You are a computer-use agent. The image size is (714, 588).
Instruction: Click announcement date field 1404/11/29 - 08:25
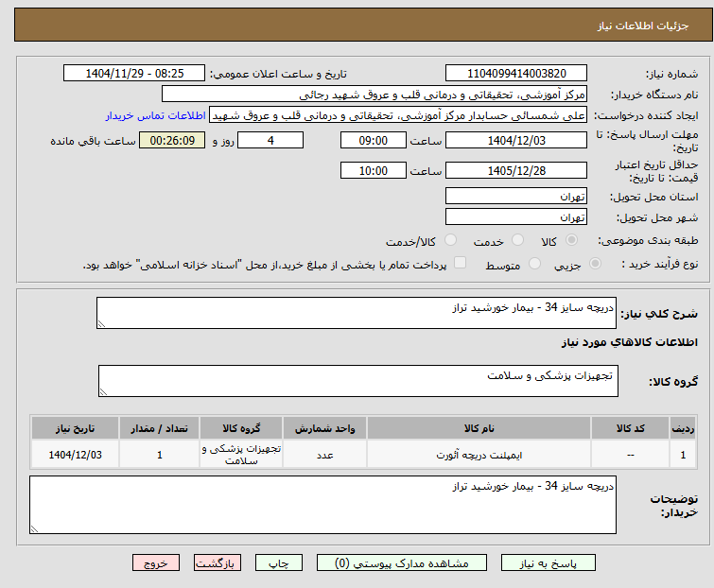coord(134,74)
